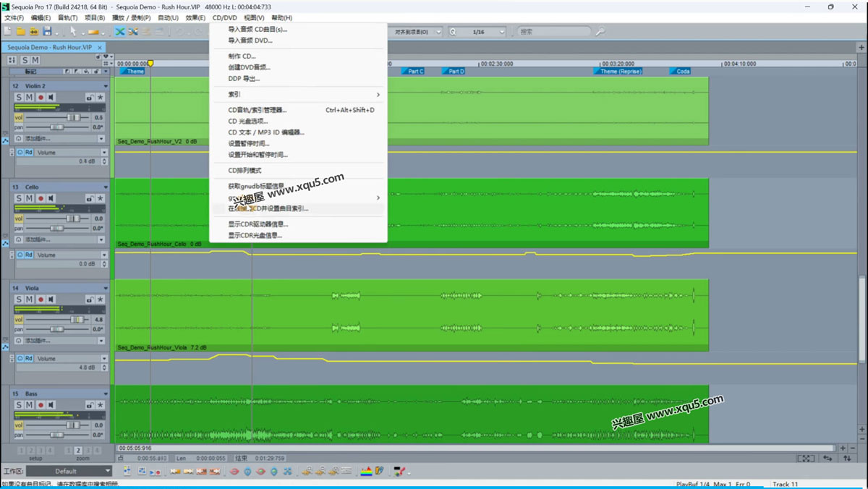The image size is (868, 489).
Task: Arm record on Cello track
Action: click(x=41, y=198)
